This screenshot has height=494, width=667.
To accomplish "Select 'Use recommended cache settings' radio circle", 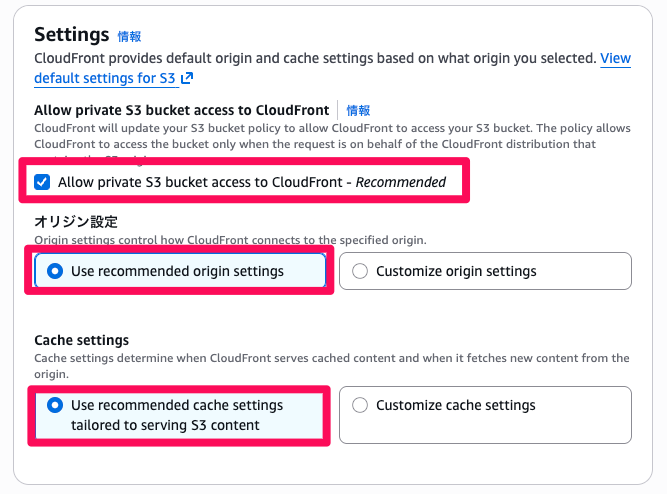I will pos(55,405).
